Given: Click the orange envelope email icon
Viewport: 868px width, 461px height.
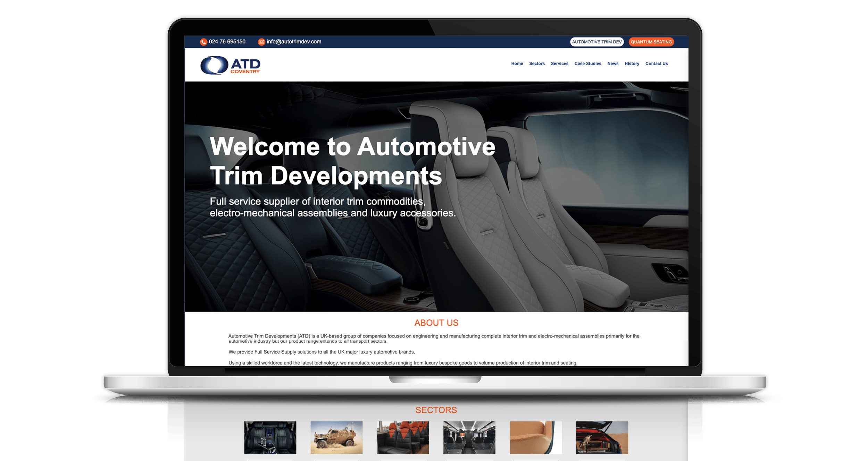Looking at the screenshot, I should pos(261,42).
